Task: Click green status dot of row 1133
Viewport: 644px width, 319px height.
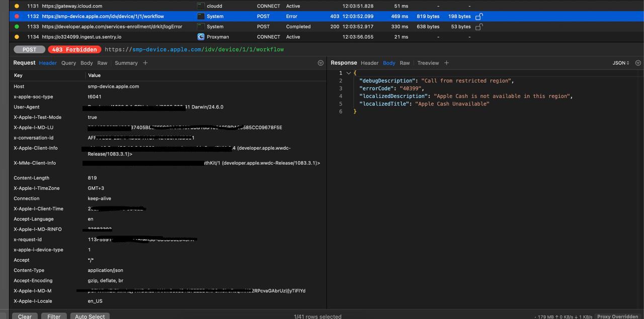Action: coord(17,27)
